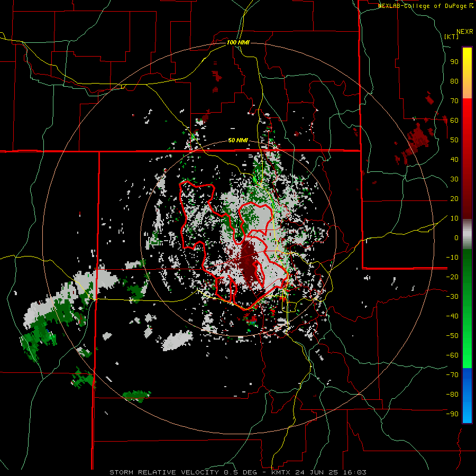The height and width of the screenshot is (476, 476).
Task: Click the -60 value on the velocity scale
Action: click(452, 355)
